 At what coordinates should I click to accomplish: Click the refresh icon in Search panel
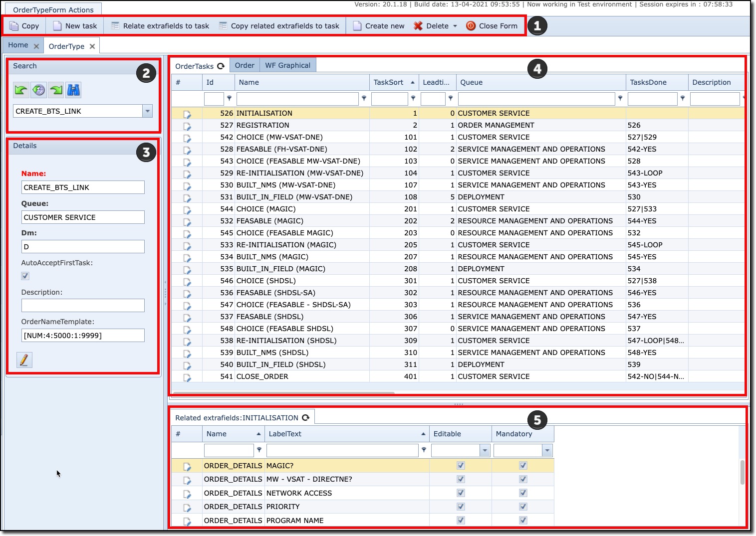pyautogui.click(x=38, y=90)
